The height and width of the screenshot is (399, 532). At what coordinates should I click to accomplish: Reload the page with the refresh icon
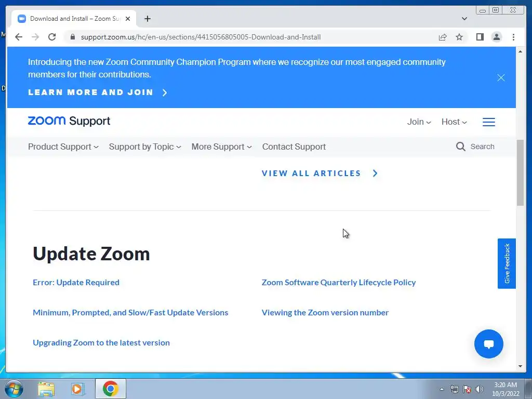[52, 37]
